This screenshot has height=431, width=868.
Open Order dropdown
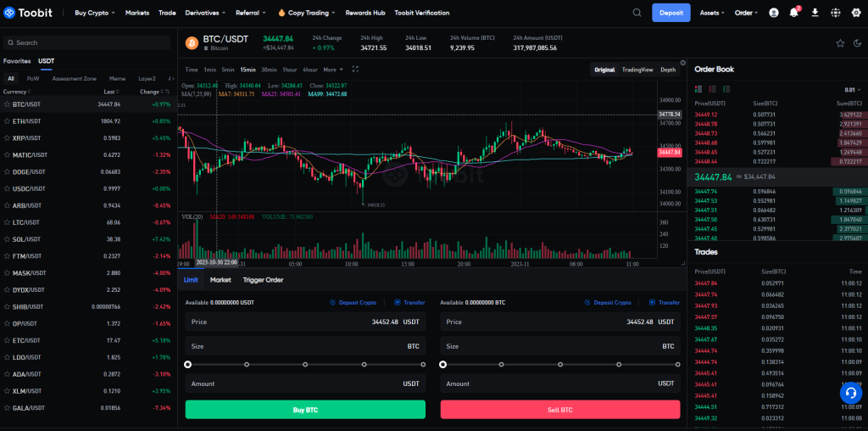pyautogui.click(x=747, y=13)
